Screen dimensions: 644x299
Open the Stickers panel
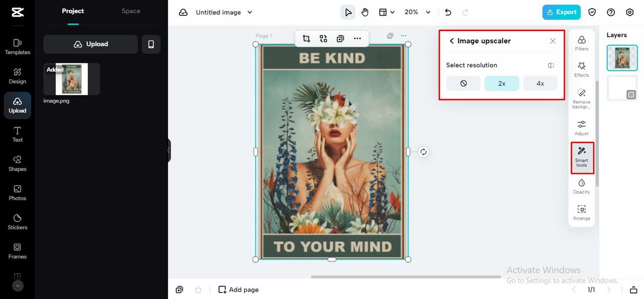[18, 222]
